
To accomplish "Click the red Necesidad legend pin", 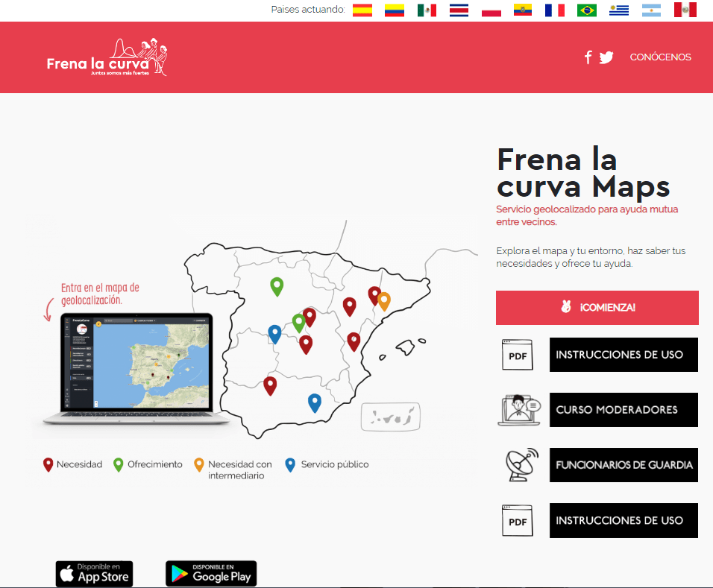I will pos(48,464).
